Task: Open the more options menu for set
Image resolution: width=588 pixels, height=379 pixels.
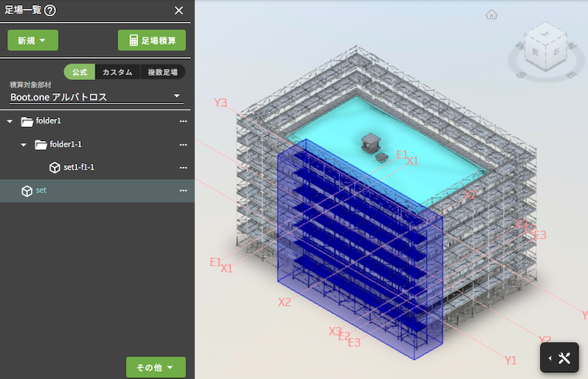Action: click(x=184, y=191)
